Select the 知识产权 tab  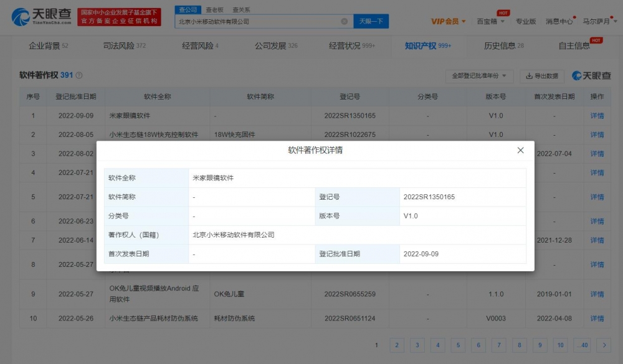point(428,46)
